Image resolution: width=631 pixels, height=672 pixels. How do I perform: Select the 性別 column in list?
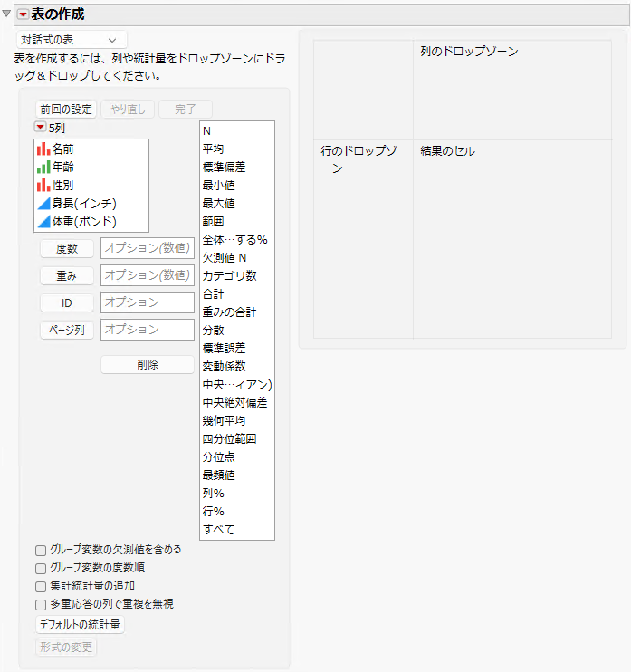click(x=91, y=185)
